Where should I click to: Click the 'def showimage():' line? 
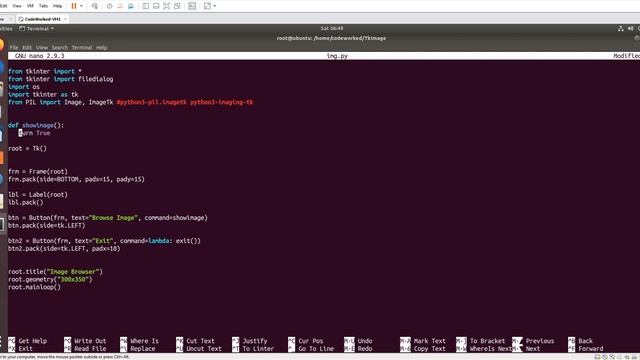coord(36,125)
